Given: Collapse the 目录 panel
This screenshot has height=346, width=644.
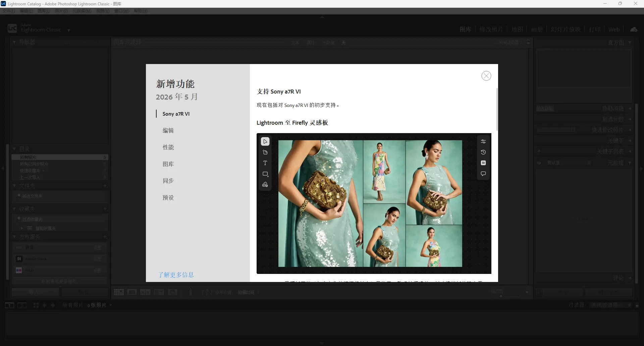Looking at the screenshot, I should click(14, 149).
